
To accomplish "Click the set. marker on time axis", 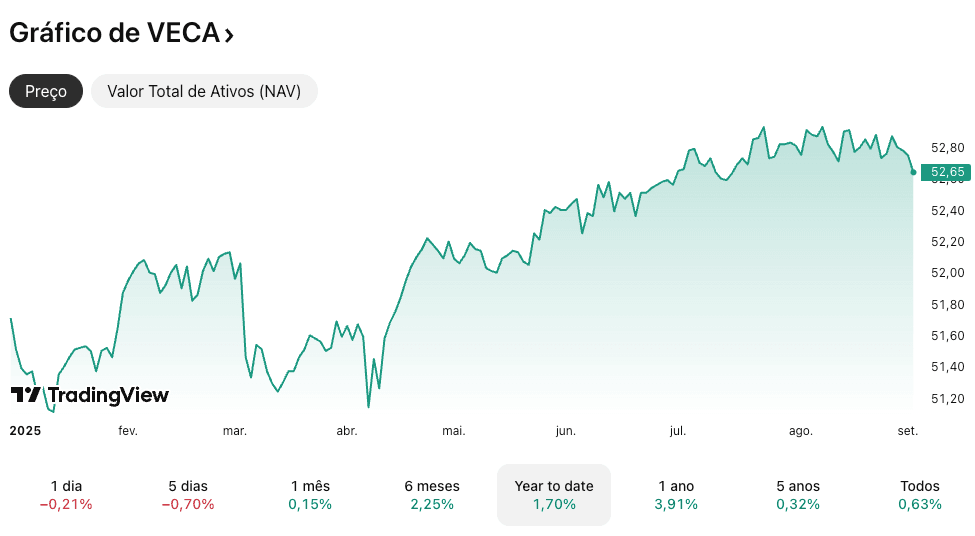I will tap(907, 431).
